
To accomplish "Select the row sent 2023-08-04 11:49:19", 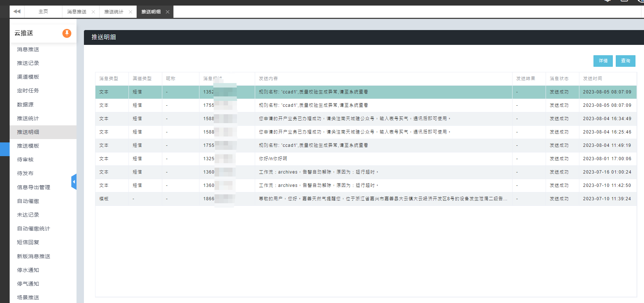I will coord(366,145).
